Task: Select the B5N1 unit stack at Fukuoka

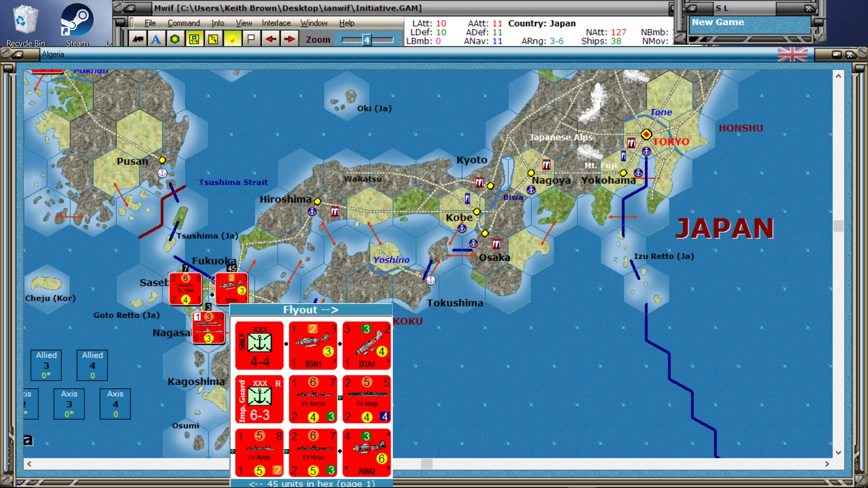Action: pos(231,289)
